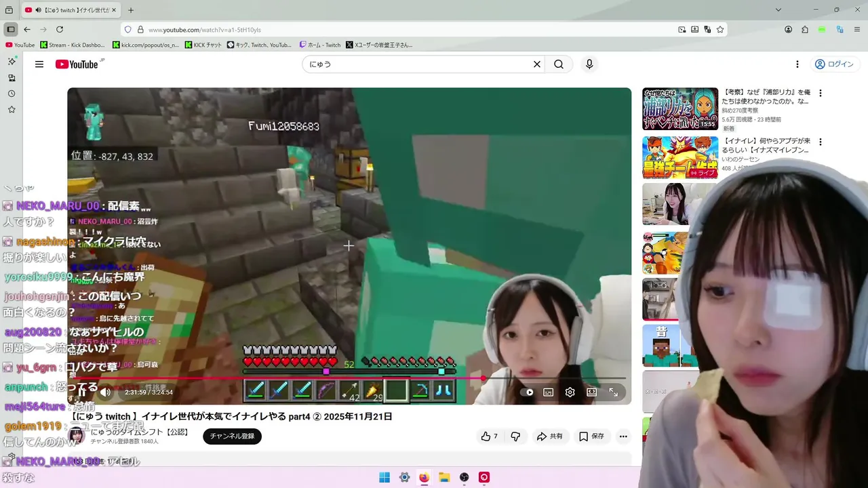The height and width of the screenshot is (488, 868).
Task: Bookmark this page with the star
Action: coord(720,30)
